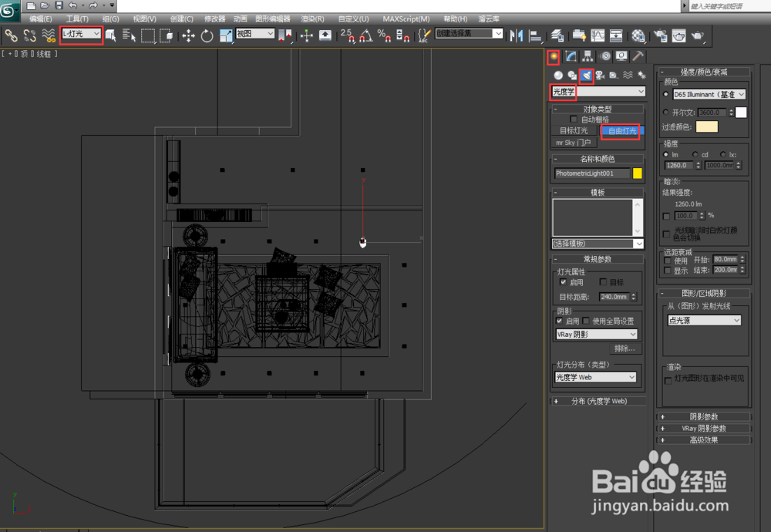Click the Bind to Space Warp icon
Image resolution: width=771 pixels, height=532 pixels.
click(49, 35)
